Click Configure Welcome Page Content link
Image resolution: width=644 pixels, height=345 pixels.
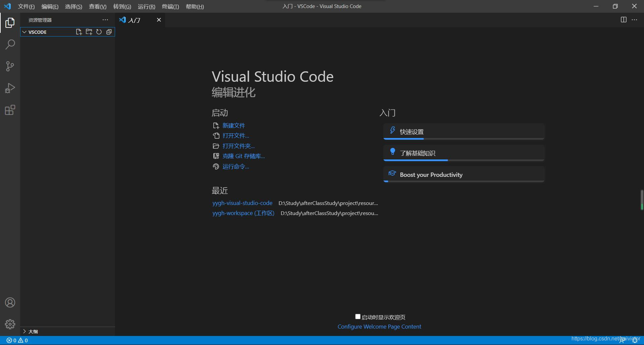pyautogui.click(x=379, y=327)
